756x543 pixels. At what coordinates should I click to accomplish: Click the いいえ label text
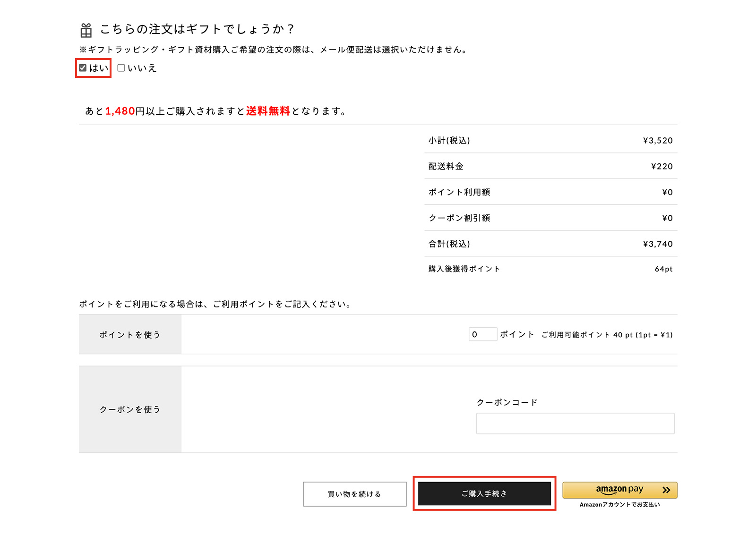pyautogui.click(x=142, y=68)
